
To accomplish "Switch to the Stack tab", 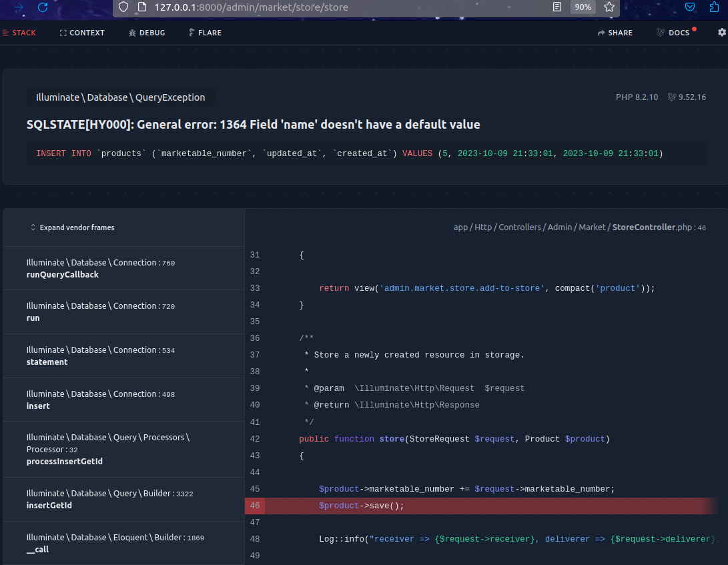I will click(19, 33).
